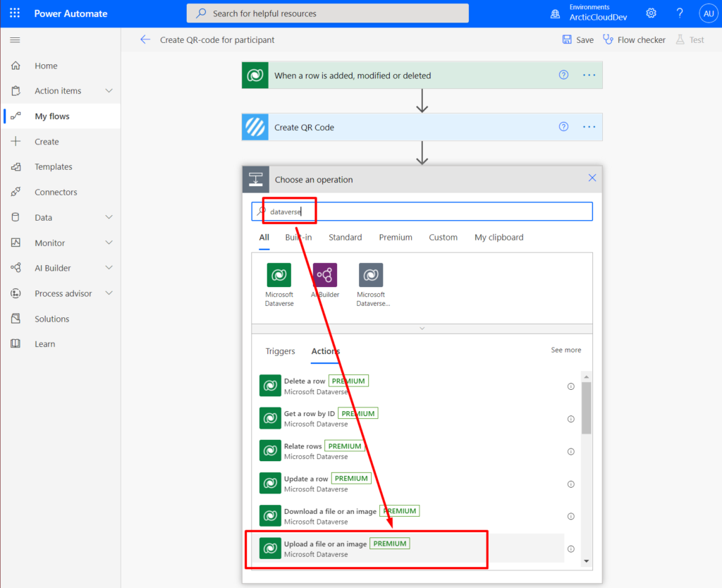Choose the Get a row by ID action
Viewport: 722px width, 588px height.
tap(412, 419)
